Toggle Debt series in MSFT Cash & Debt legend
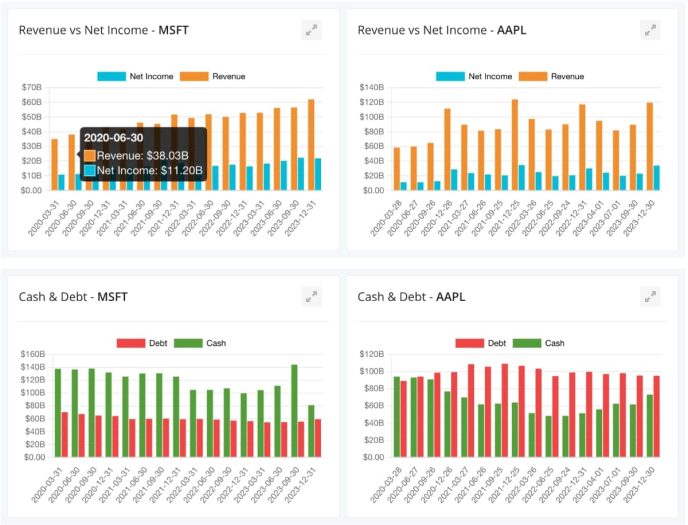 (147, 343)
